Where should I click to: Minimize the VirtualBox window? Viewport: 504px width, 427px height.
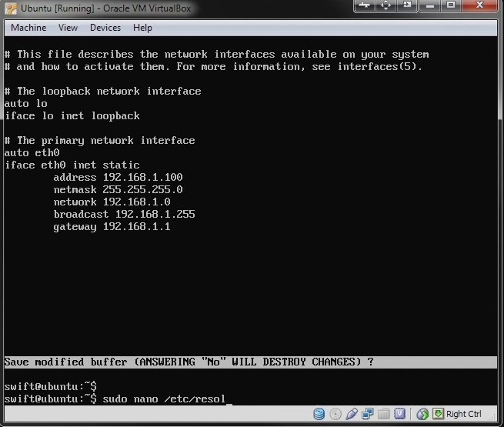[430, 5]
